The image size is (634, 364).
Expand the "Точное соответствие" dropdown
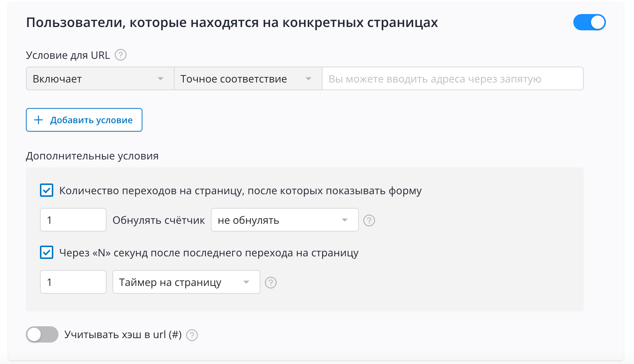pos(248,79)
